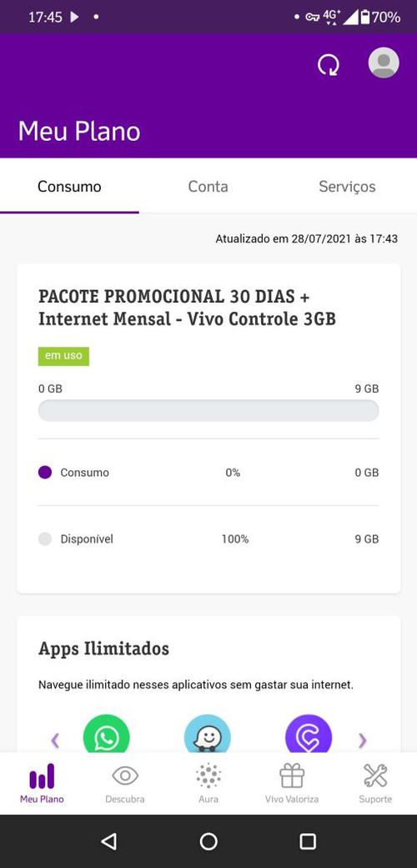Tap the data usage progress bar
Viewport: 417px width, 868px height.
click(208, 411)
